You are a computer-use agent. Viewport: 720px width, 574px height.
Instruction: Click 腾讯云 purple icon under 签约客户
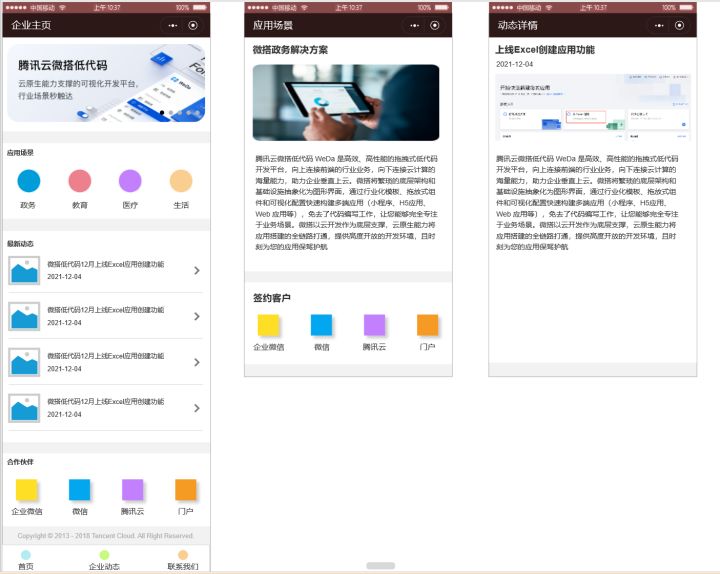pos(374,325)
